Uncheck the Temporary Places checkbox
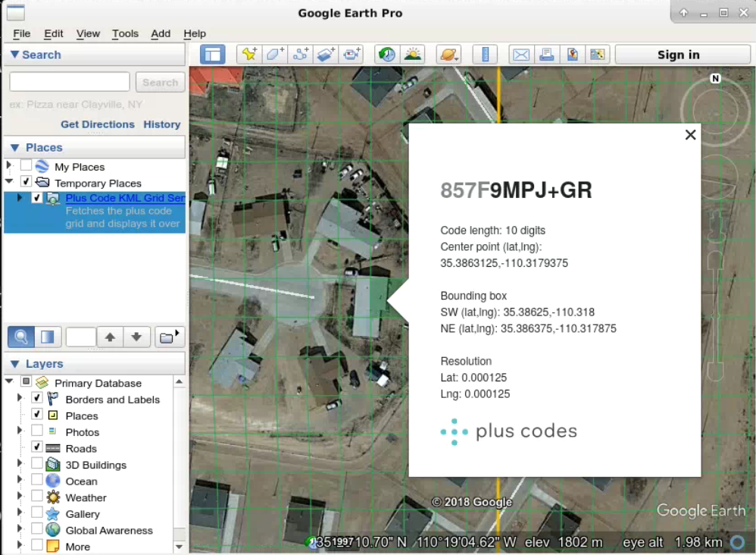756x555 pixels. 26,181
